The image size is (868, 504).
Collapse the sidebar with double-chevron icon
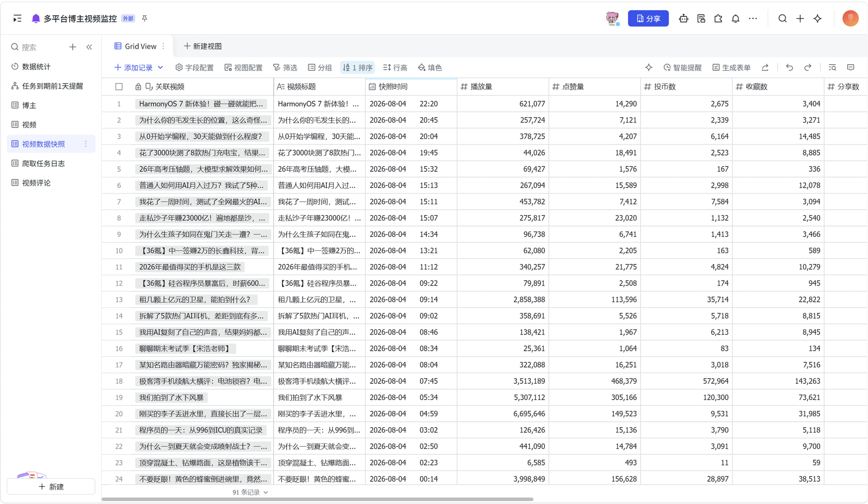click(x=90, y=47)
